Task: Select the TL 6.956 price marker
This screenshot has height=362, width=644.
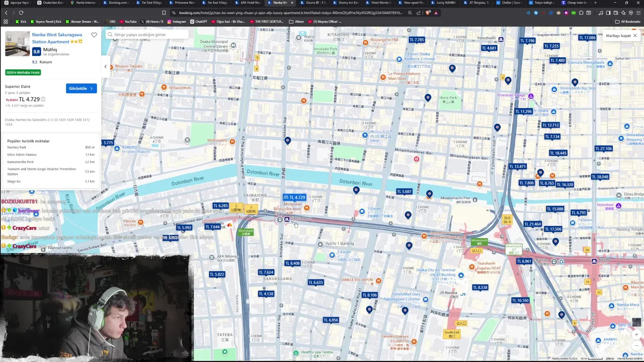Action: click(331, 320)
